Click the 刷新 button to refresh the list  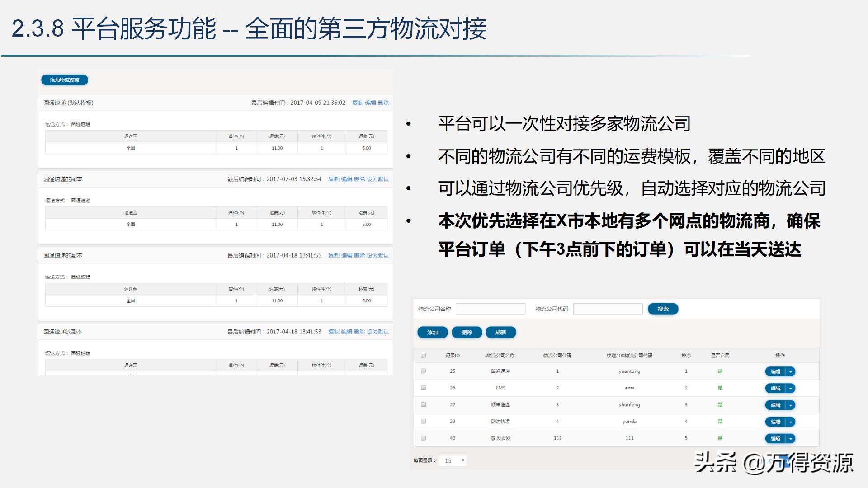[x=500, y=332]
